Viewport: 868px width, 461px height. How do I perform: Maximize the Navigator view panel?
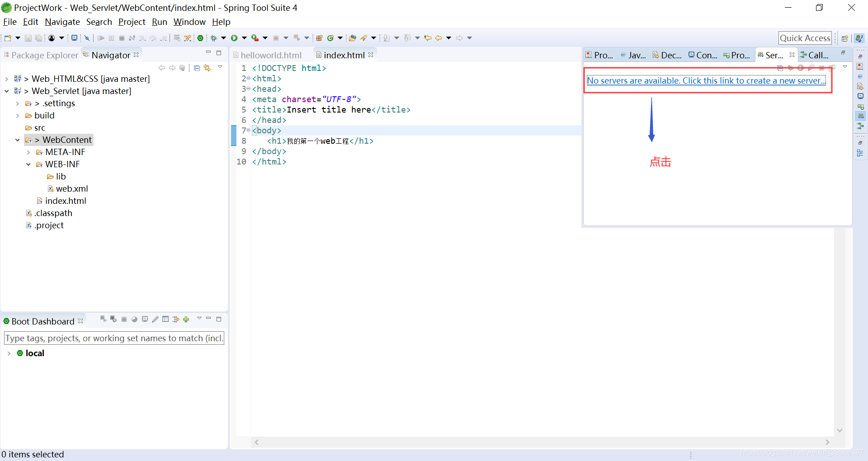tap(219, 53)
